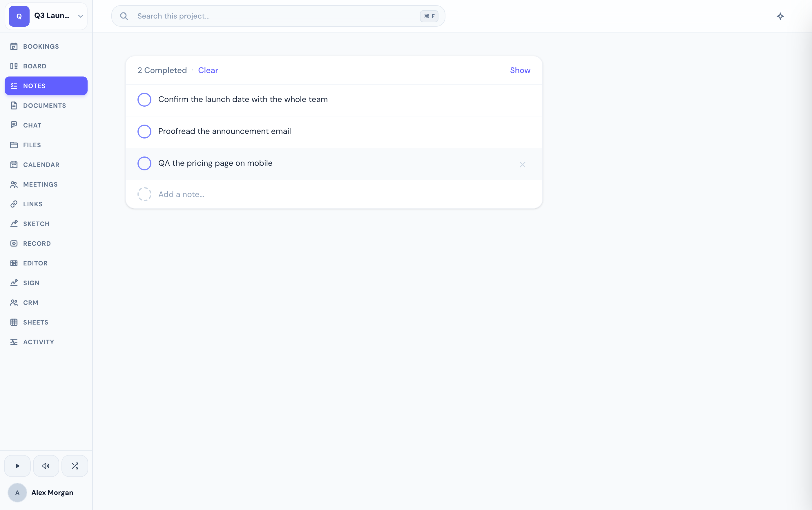Focus the Search this project field

click(x=278, y=16)
